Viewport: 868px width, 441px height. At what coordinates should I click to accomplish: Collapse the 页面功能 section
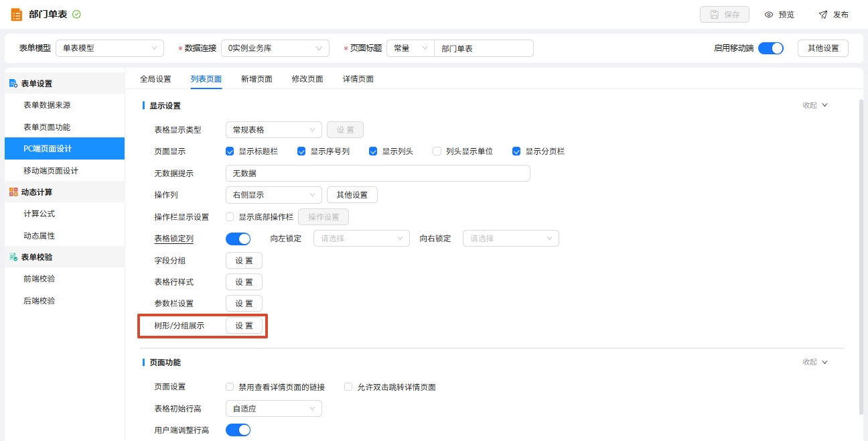click(x=816, y=362)
